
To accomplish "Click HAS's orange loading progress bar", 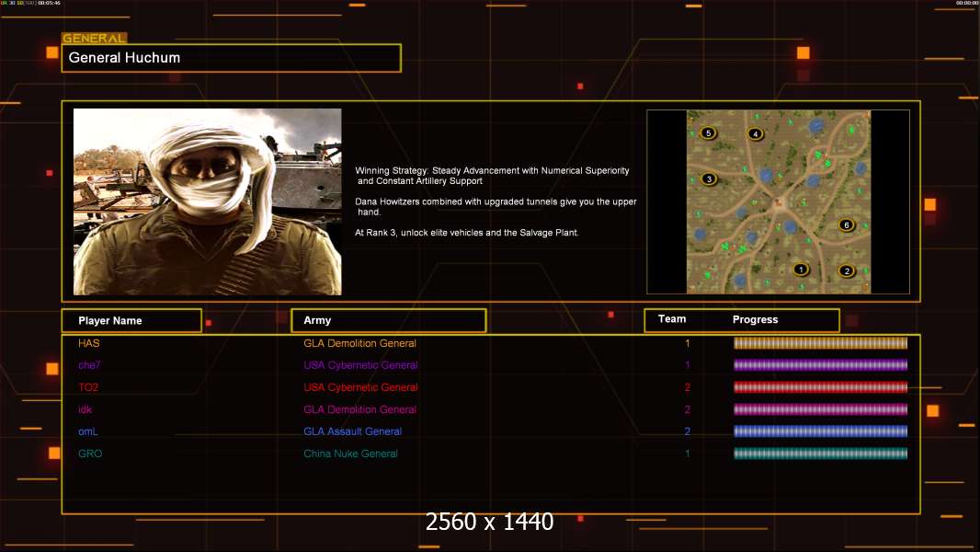I will coord(821,342).
